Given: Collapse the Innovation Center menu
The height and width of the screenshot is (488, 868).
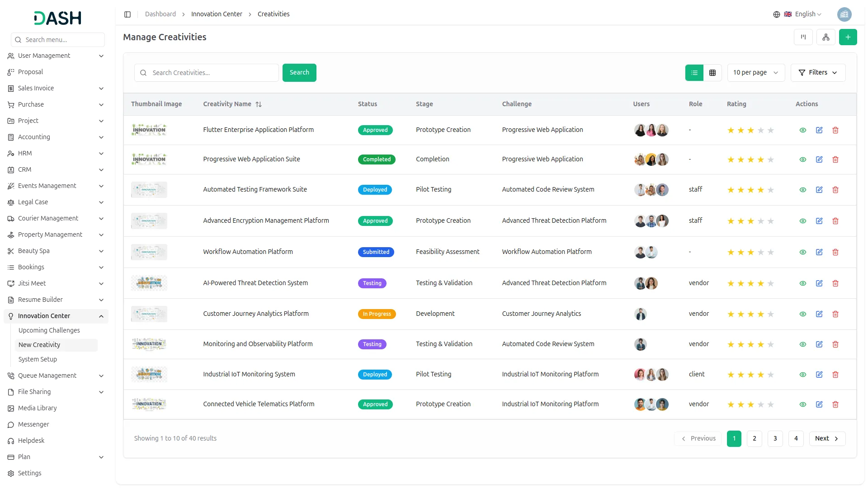Looking at the screenshot, I should pos(56,316).
